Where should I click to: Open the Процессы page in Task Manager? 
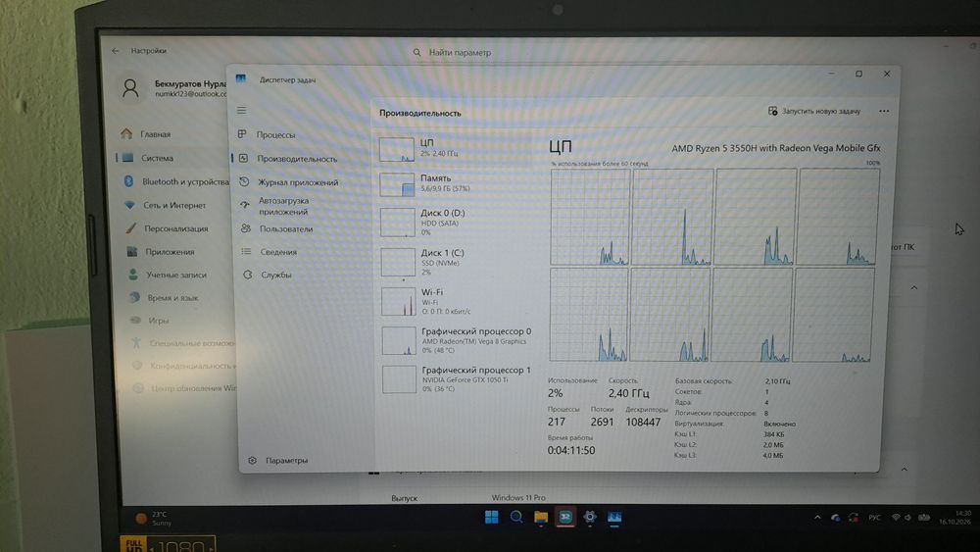275,134
